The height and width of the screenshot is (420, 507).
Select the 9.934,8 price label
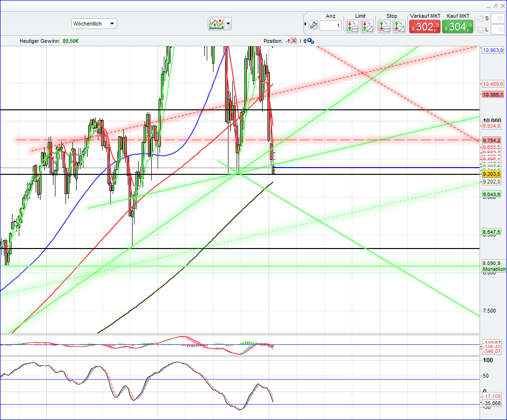[492, 126]
